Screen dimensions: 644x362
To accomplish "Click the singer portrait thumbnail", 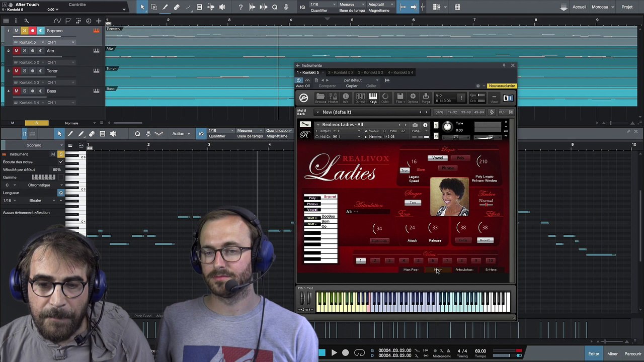I will [449, 197].
